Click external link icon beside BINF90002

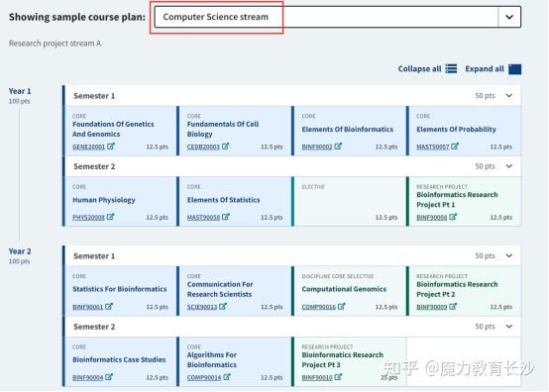338,147
